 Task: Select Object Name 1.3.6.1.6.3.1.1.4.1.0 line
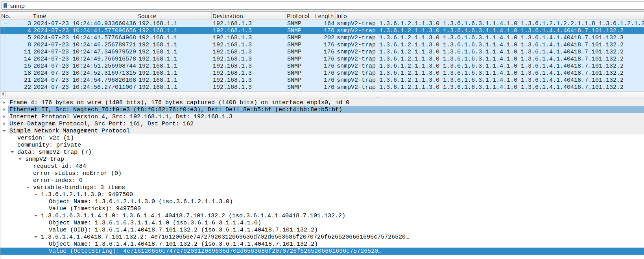click(x=155, y=222)
